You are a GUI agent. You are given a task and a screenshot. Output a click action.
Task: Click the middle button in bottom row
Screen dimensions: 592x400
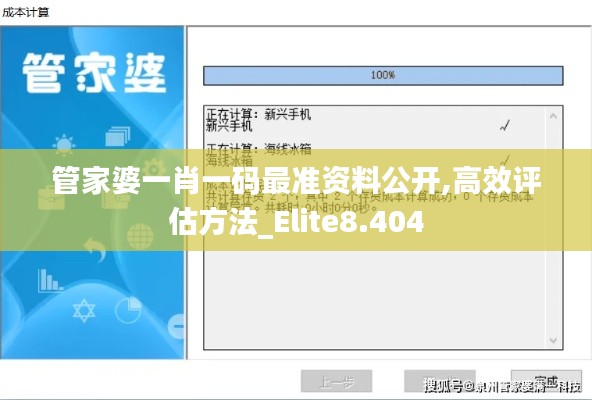pos(440,381)
